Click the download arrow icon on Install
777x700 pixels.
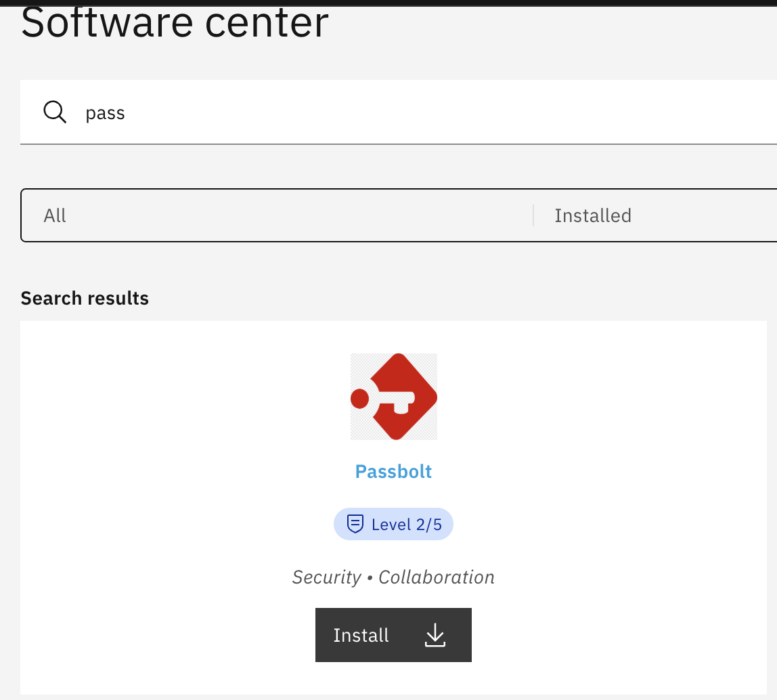click(435, 635)
